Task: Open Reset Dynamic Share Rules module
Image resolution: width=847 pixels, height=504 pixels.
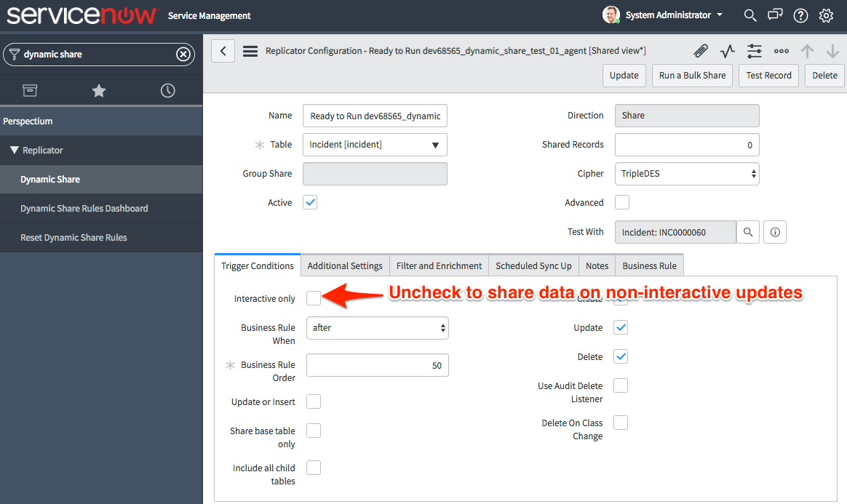Action: click(x=101, y=237)
